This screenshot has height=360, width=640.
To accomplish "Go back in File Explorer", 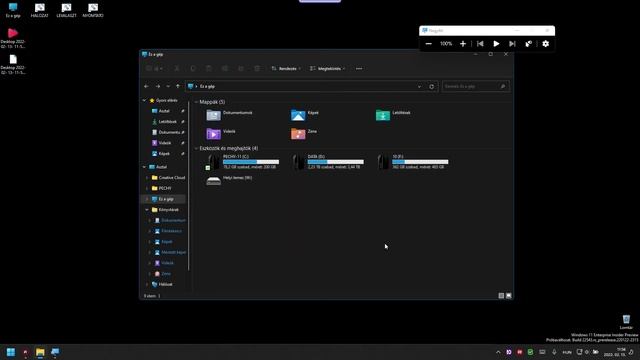I will click(x=146, y=87).
